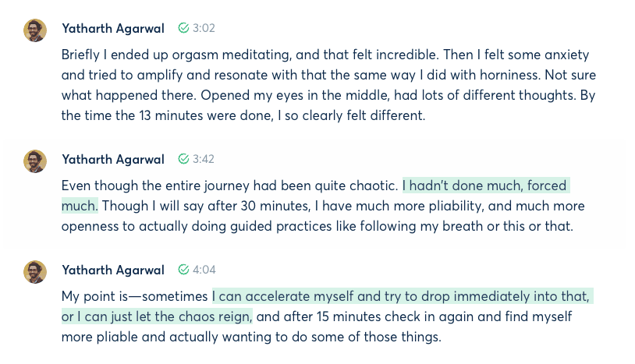This screenshot has width=635, height=364.
Task: Click the highlight "or I can just let the chaos reign"
Action: tap(157, 316)
